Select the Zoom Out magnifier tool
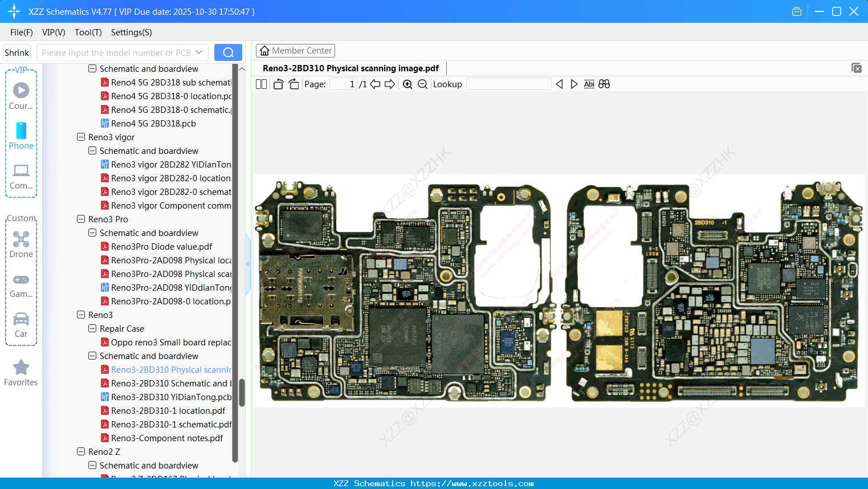The image size is (868, 489). coord(422,84)
